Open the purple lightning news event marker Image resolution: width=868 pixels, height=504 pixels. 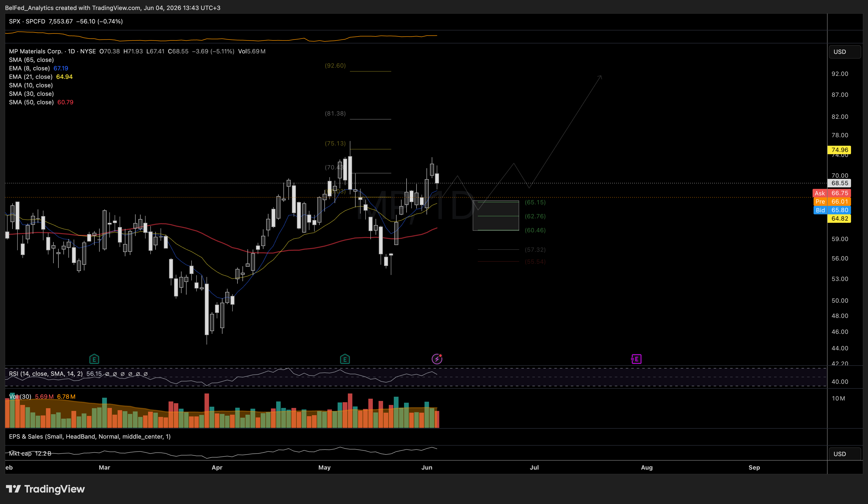(x=437, y=359)
